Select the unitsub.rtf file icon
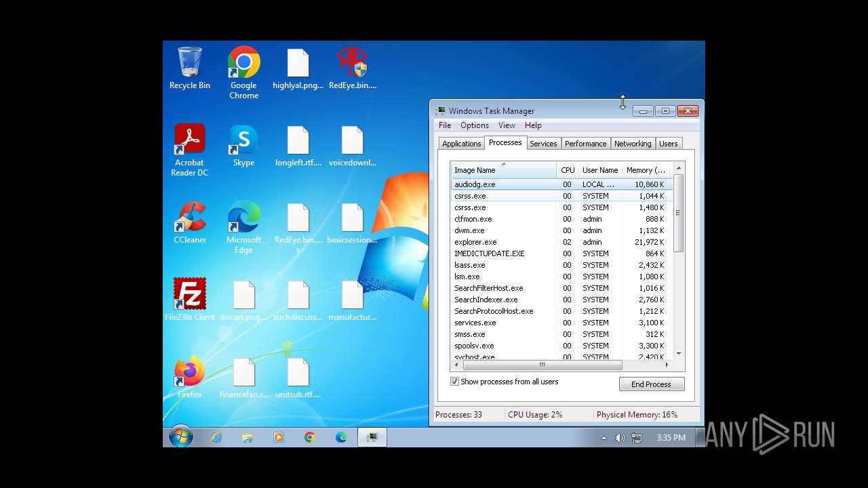The image size is (868, 488). pos(298,377)
